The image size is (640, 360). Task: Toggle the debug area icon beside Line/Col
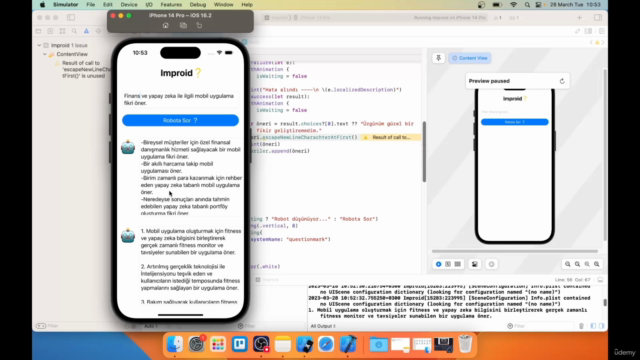[600, 280]
